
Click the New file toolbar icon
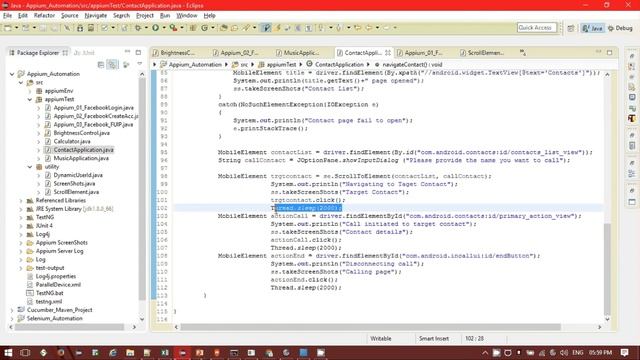coord(8,28)
